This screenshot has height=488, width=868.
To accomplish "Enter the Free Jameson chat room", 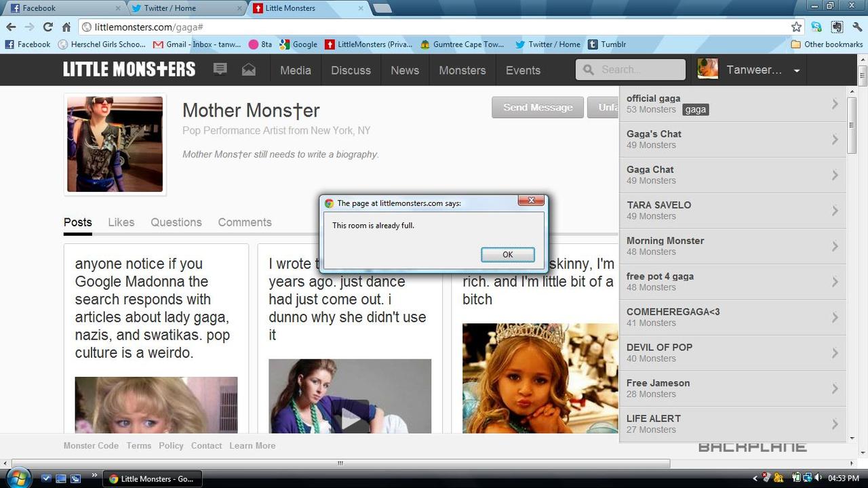I will point(733,388).
